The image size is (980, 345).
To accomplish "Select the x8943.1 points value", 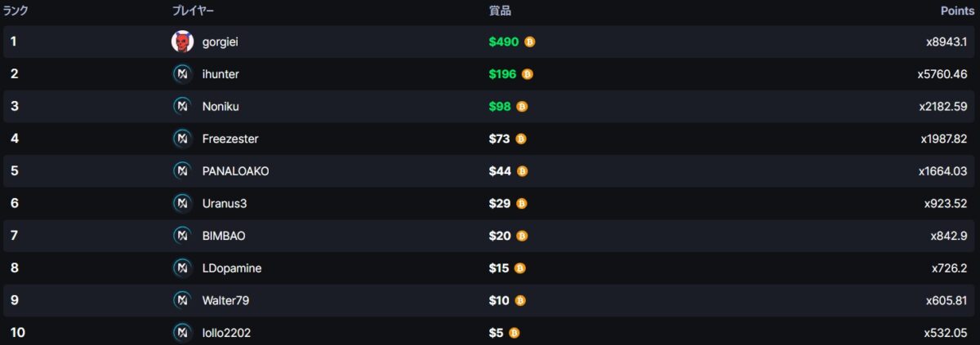I will pyautogui.click(x=946, y=42).
